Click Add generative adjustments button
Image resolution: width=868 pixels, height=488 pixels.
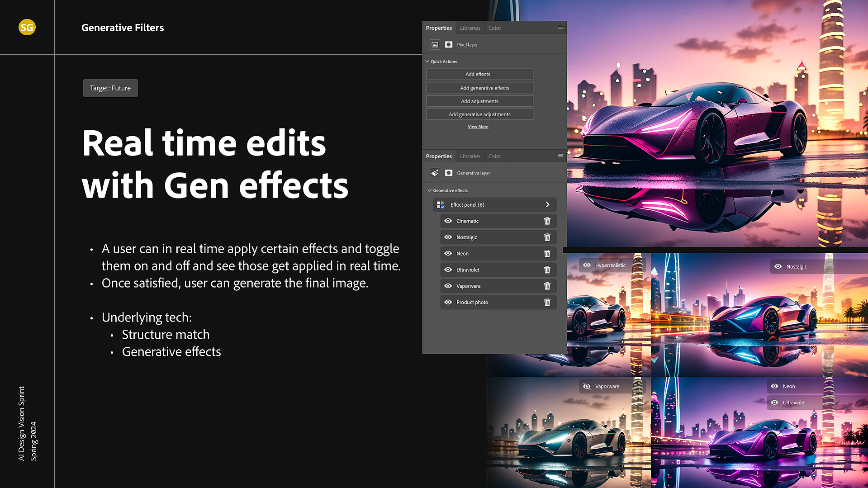click(479, 114)
